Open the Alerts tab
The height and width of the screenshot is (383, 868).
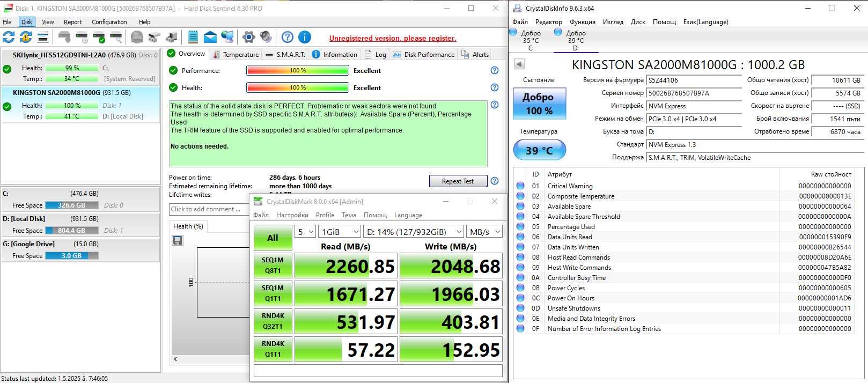pyautogui.click(x=475, y=54)
